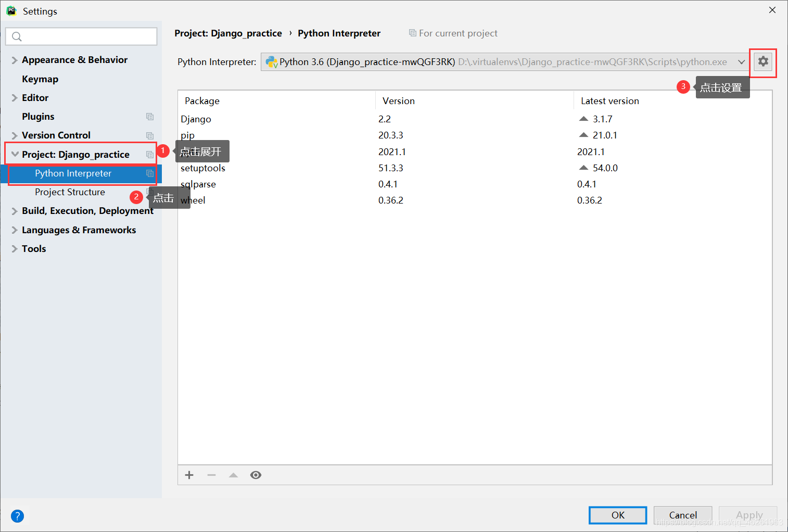
Task: Focus the settings search field
Action: pyautogui.click(x=81, y=36)
